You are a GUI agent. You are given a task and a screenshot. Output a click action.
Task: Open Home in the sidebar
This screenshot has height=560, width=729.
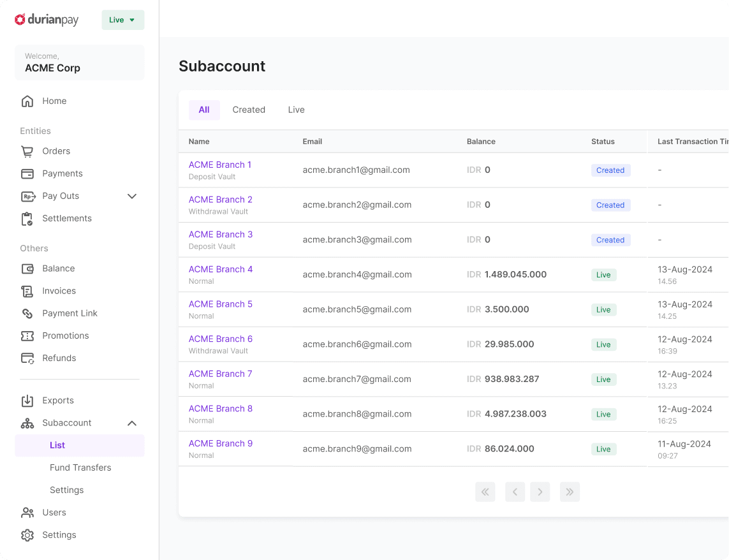[x=54, y=101]
